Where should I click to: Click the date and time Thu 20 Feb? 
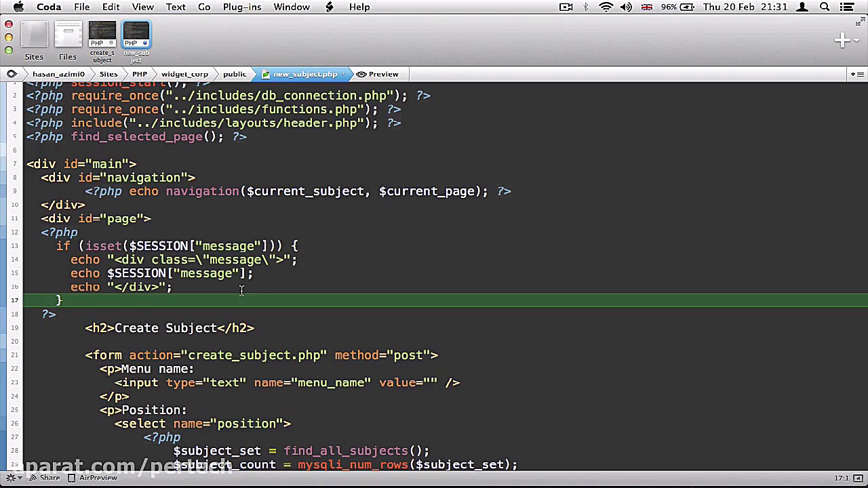(x=745, y=7)
